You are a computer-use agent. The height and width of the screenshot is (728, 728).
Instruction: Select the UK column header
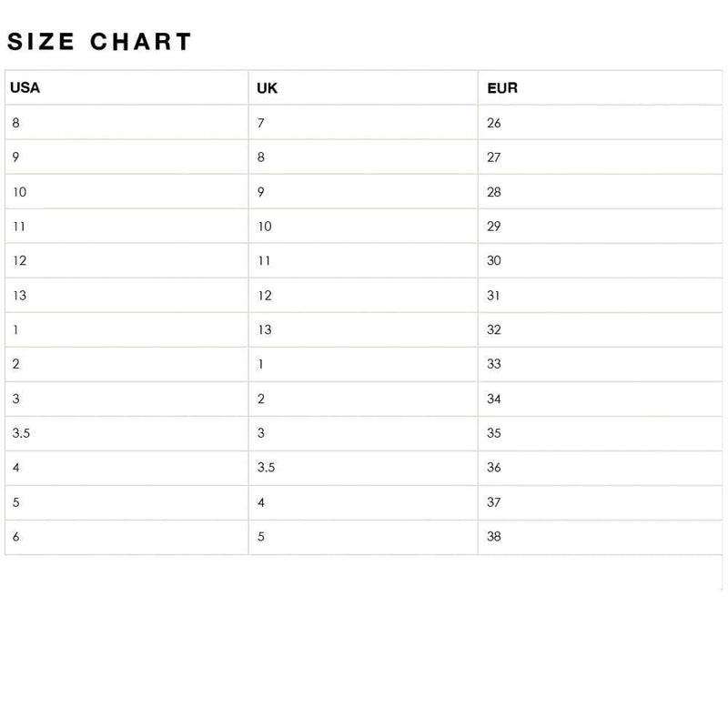[267, 88]
